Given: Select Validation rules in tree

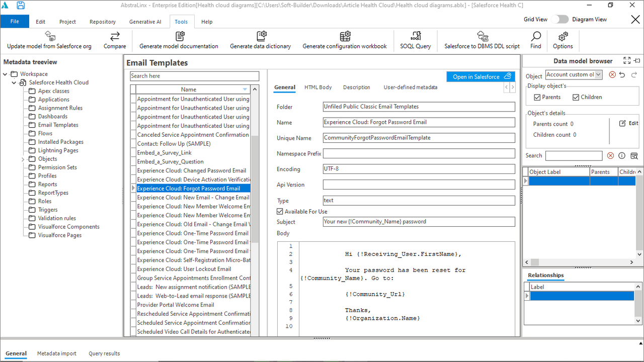Looking at the screenshot, I should click(57, 218).
